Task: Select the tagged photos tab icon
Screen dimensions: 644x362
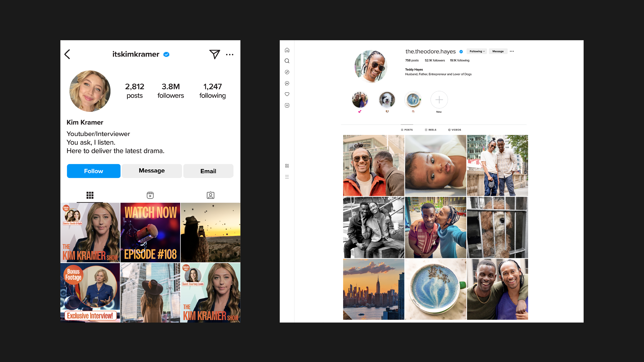Action: coord(210,195)
